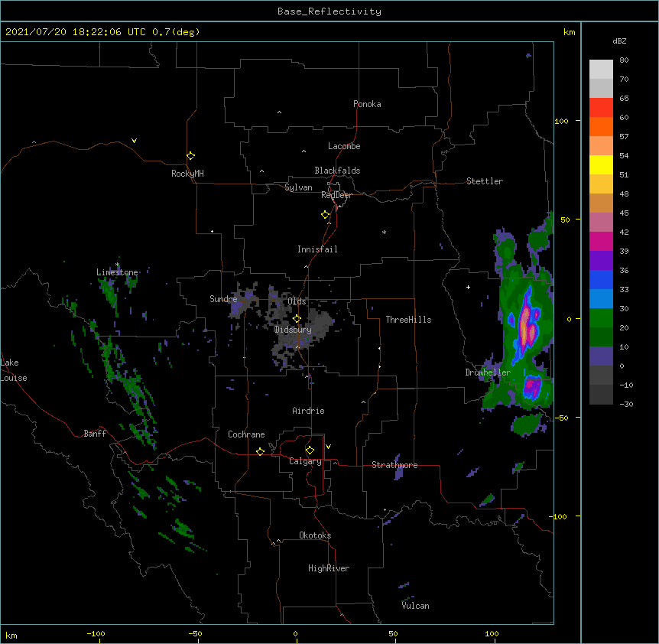
Task: Click the Stettler label
Action: pos(485,181)
